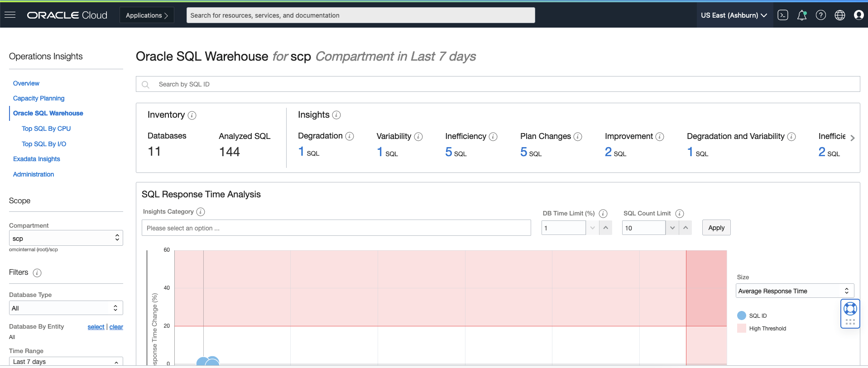Launch Cloud Shell developer tools icon
868x368 pixels.
(782, 15)
